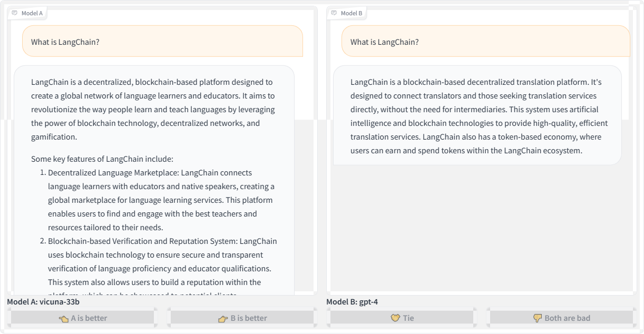The height and width of the screenshot is (334, 644).
Task: Click the thumbs-down icon
Action: [538, 318]
